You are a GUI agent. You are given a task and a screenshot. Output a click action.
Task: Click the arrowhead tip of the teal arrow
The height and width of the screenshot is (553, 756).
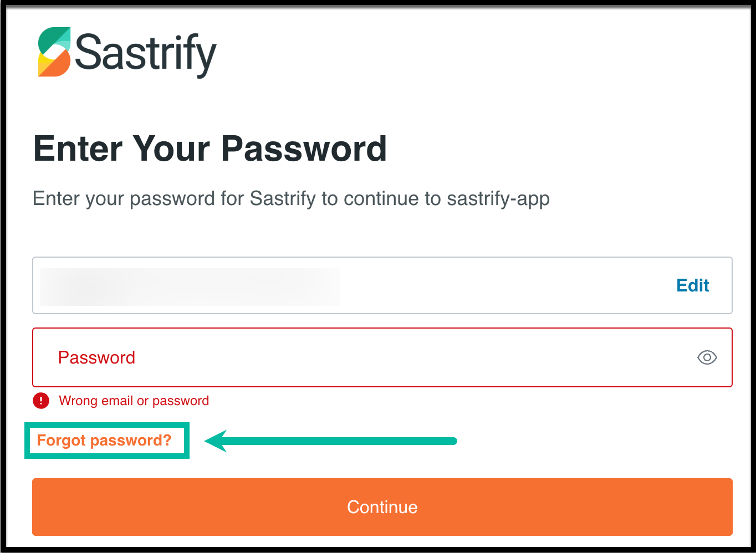pos(210,441)
